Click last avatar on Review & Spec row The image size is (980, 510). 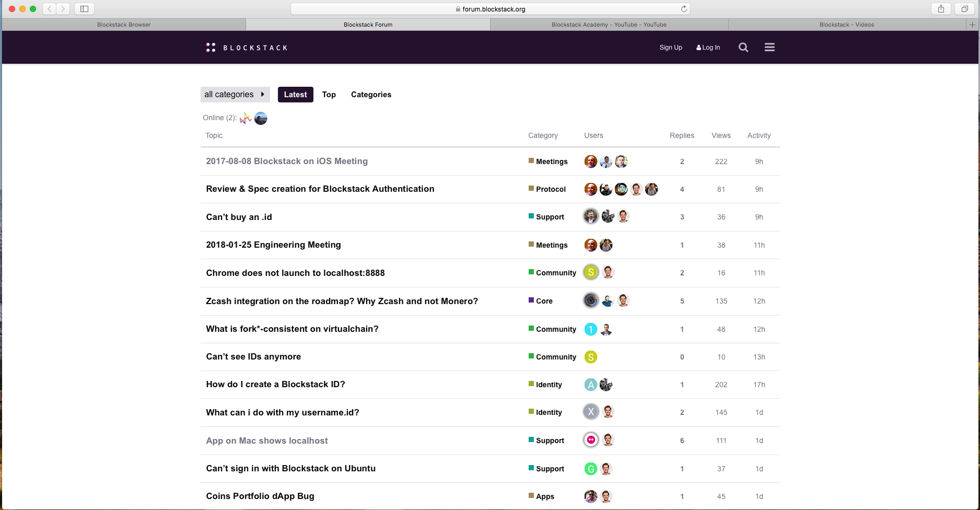[x=651, y=189]
